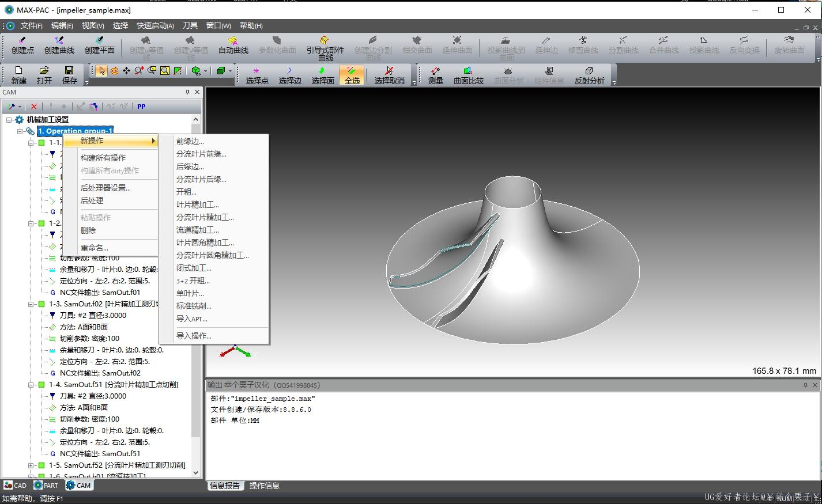Click the 反射分析 reflection analysis tool
Viewport: 822px width, 504px height.
point(589,75)
